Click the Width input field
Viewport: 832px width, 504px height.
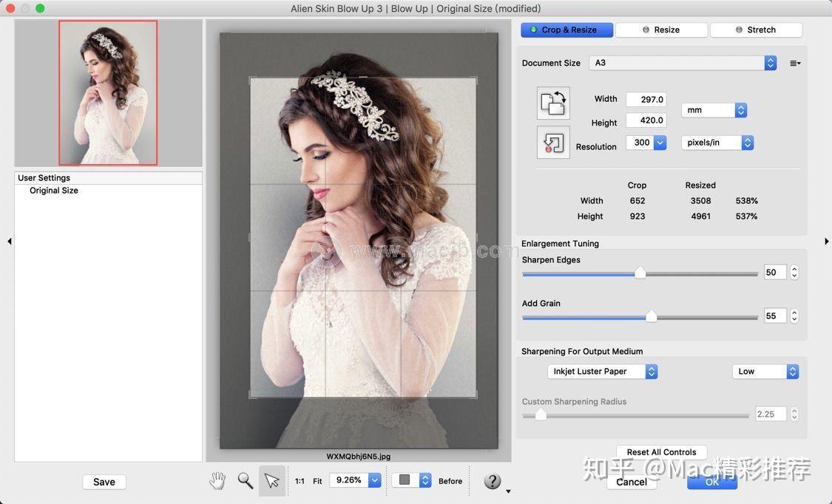point(646,99)
